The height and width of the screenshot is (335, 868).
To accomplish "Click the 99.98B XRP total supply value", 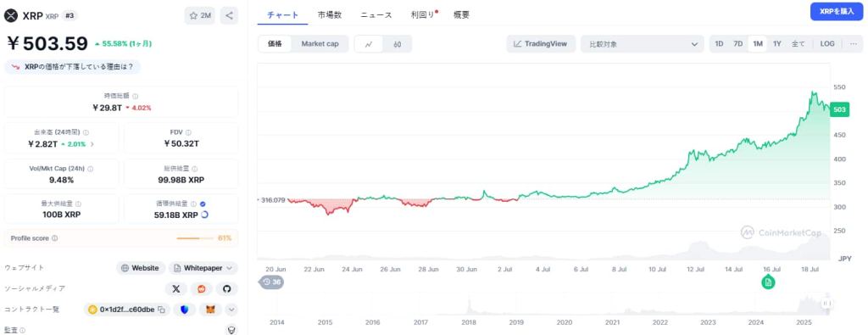I will coord(181,180).
